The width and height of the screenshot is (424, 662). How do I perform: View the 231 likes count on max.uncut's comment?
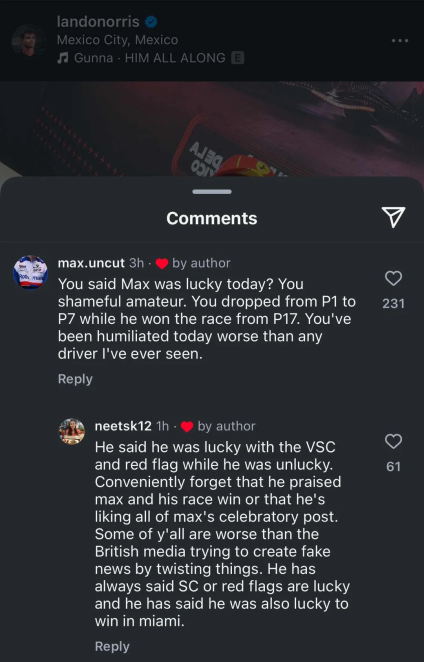point(394,304)
